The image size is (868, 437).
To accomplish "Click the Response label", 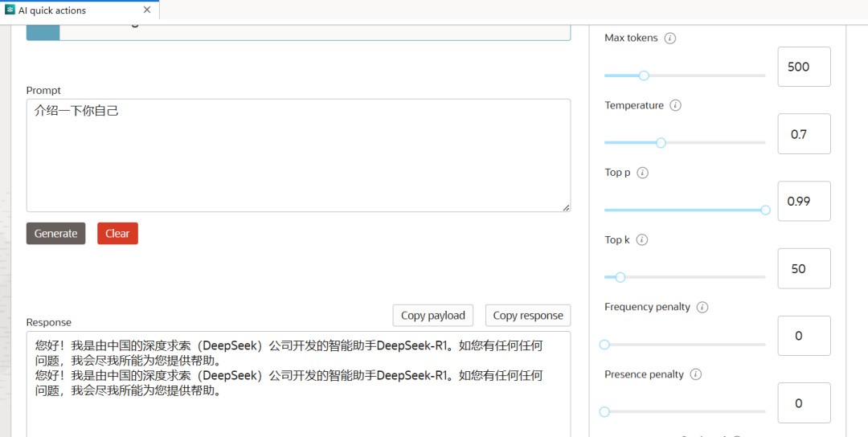I will click(49, 322).
